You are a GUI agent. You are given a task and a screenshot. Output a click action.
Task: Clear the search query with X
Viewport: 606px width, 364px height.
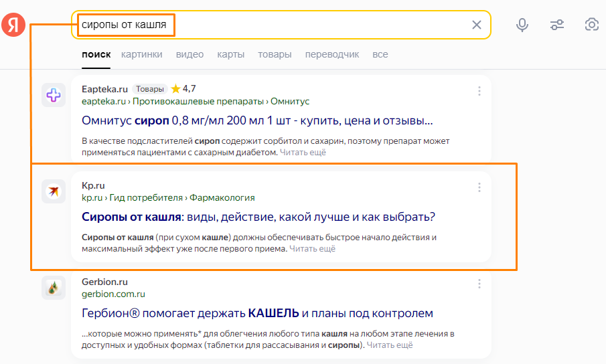477,25
